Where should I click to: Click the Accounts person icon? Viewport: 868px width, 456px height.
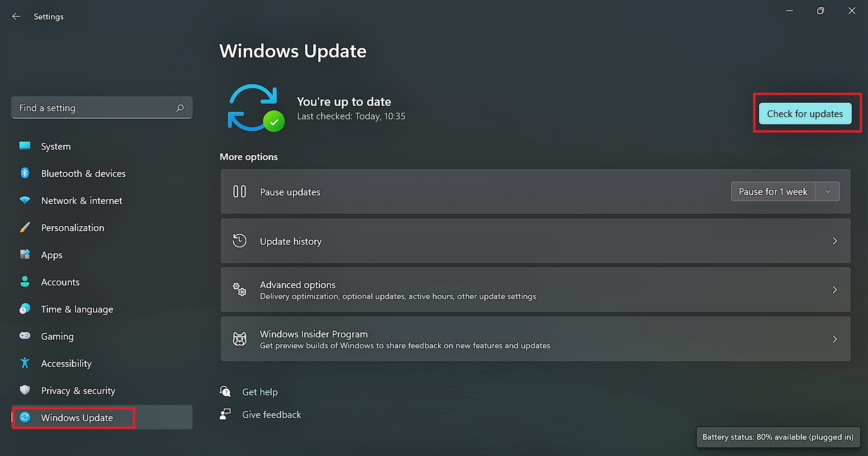click(x=25, y=281)
